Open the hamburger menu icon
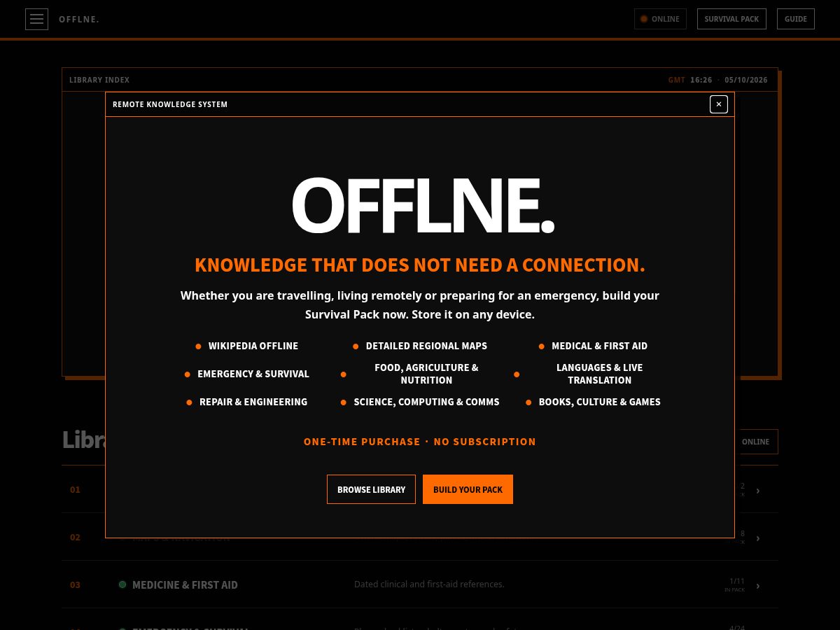The height and width of the screenshot is (630, 840). click(36, 19)
